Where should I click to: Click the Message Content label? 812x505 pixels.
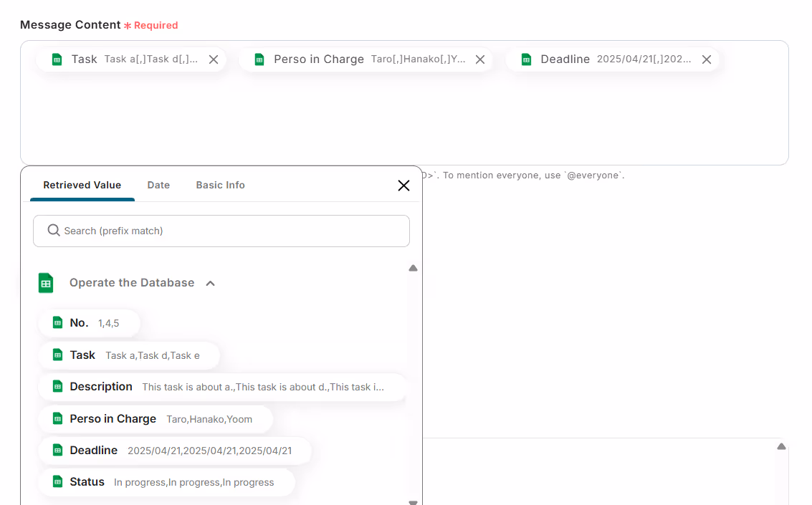click(70, 25)
